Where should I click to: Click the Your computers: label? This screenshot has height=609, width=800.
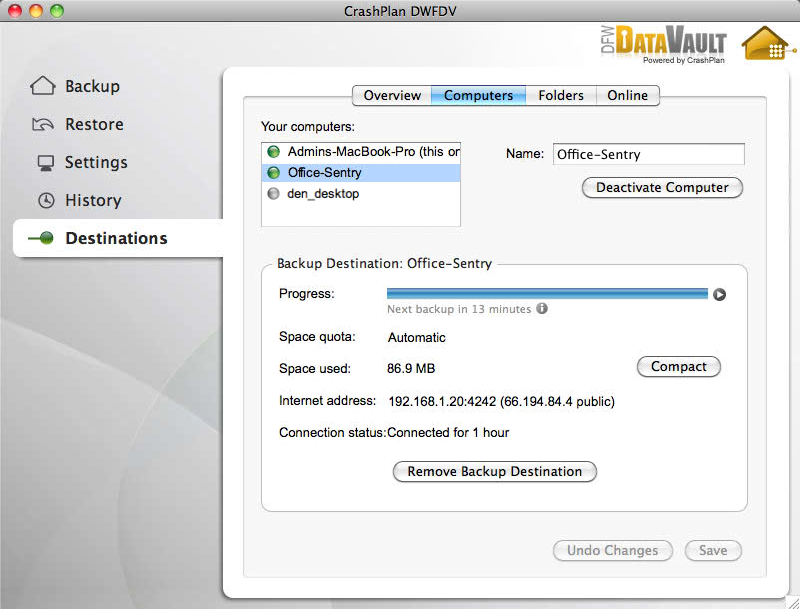pos(308,126)
